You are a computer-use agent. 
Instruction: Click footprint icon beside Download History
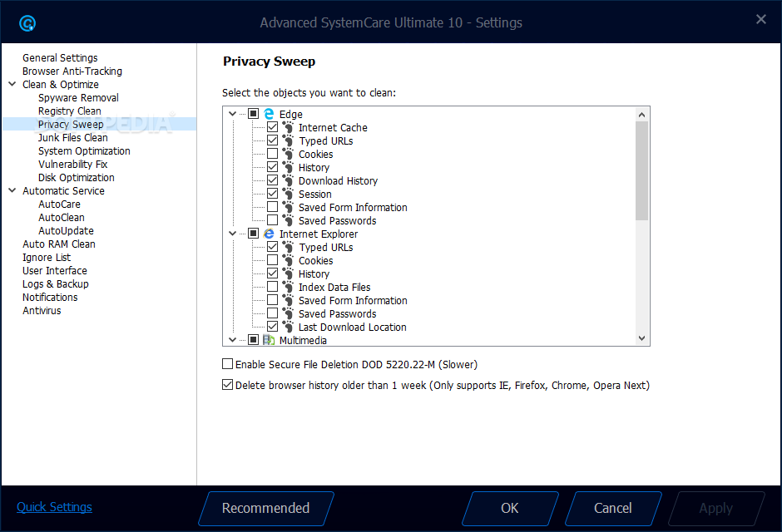[288, 181]
